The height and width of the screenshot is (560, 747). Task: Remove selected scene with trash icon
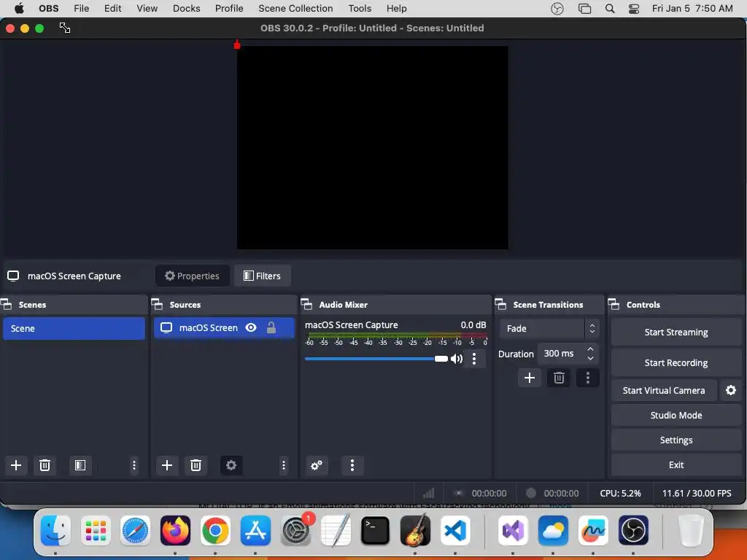click(x=44, y=465)
